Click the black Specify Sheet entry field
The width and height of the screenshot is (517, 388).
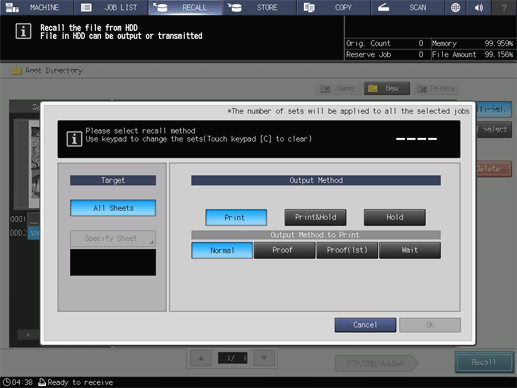pos(113,262)
